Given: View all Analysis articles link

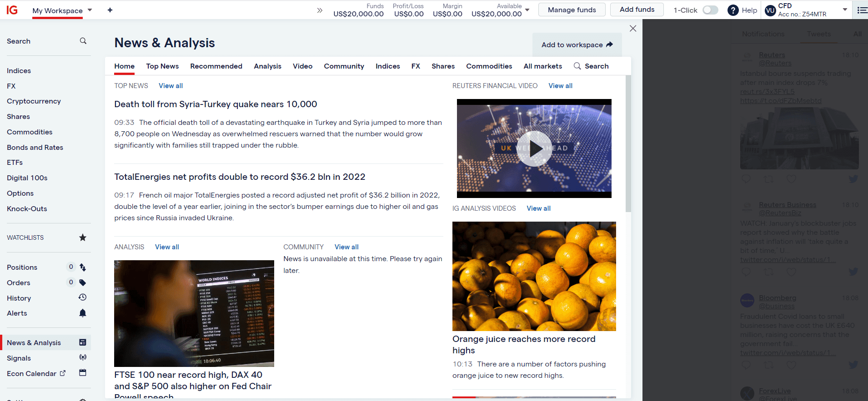Looking at the screenshot, I should (x=167, y=247).
